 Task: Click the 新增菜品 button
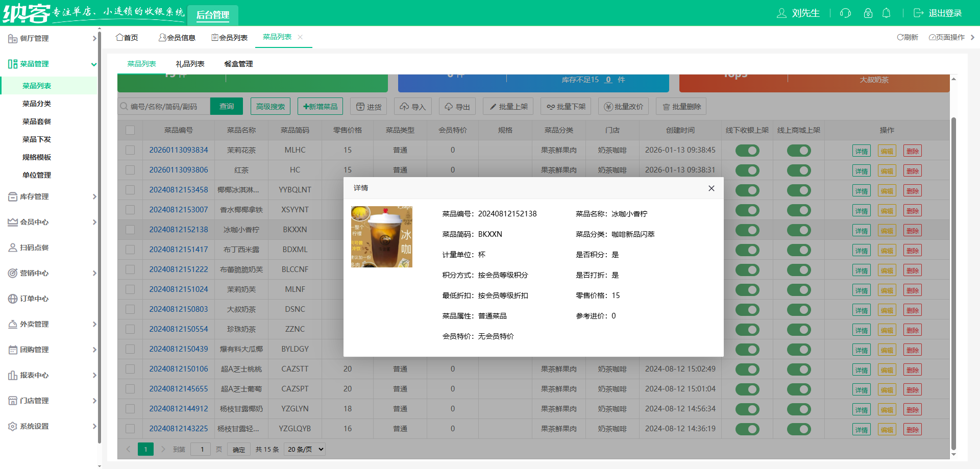coord(320,106)
